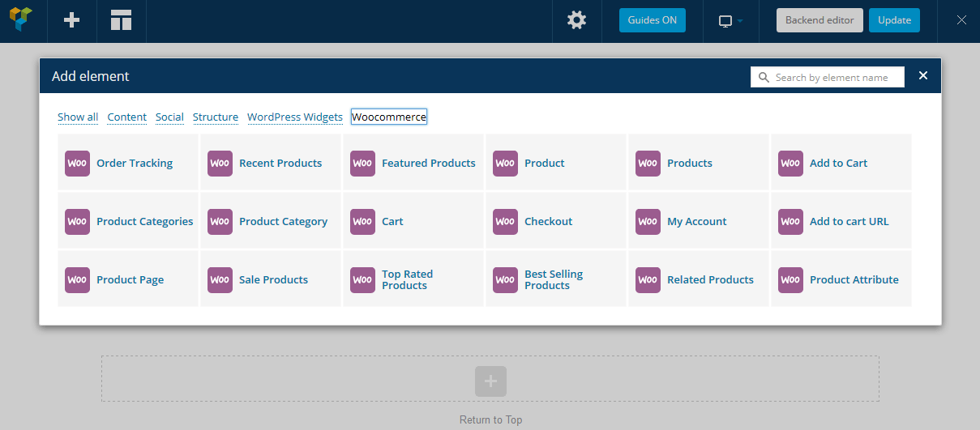Viewport: 980px width, 430px height.
Task: Add the Featured Products element label
Action: 429,163
